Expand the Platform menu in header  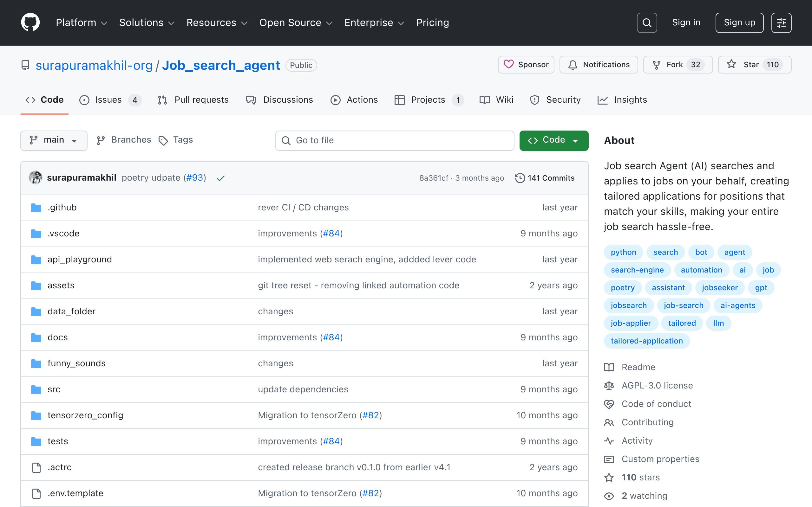(x=82, y=22)
